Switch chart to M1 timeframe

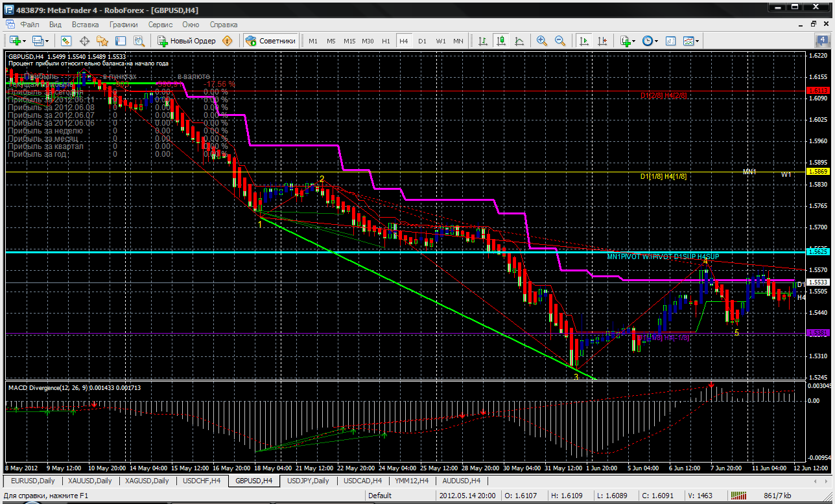[x=313, y=41]
